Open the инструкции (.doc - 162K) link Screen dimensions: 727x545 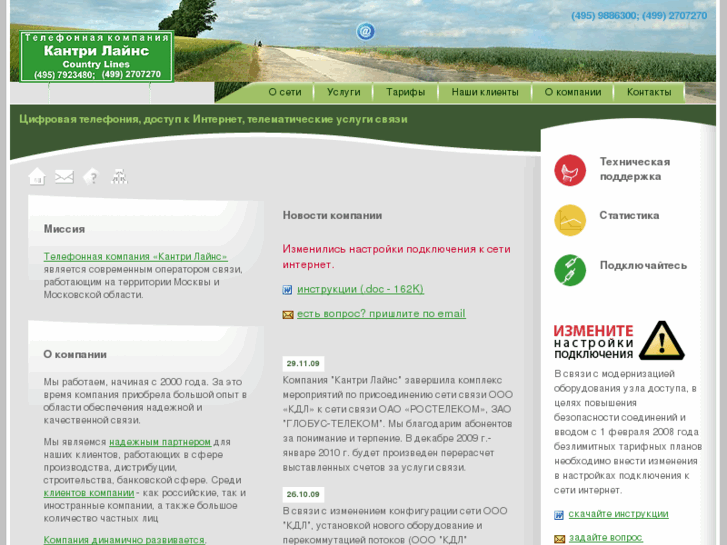click(360, 289)
